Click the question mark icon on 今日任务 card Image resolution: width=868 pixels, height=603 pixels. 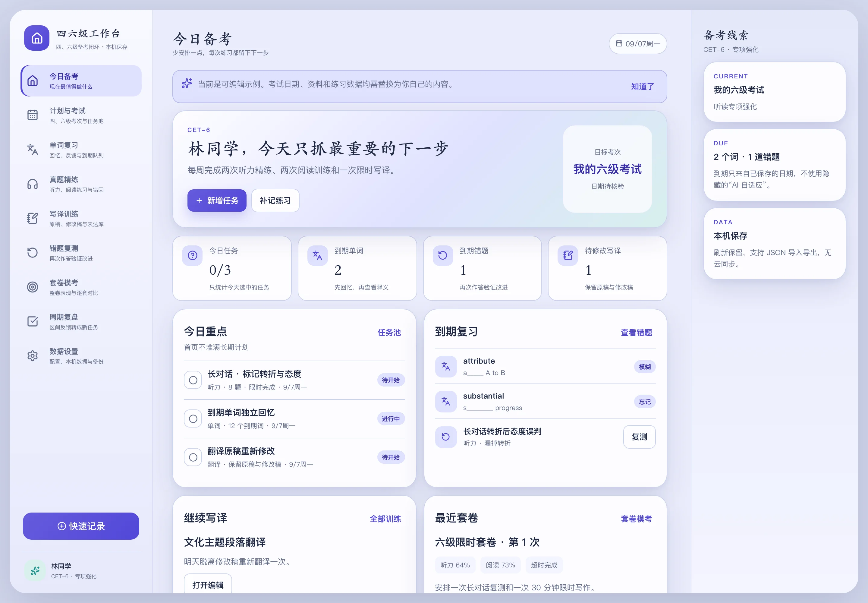tap(193, 256)
